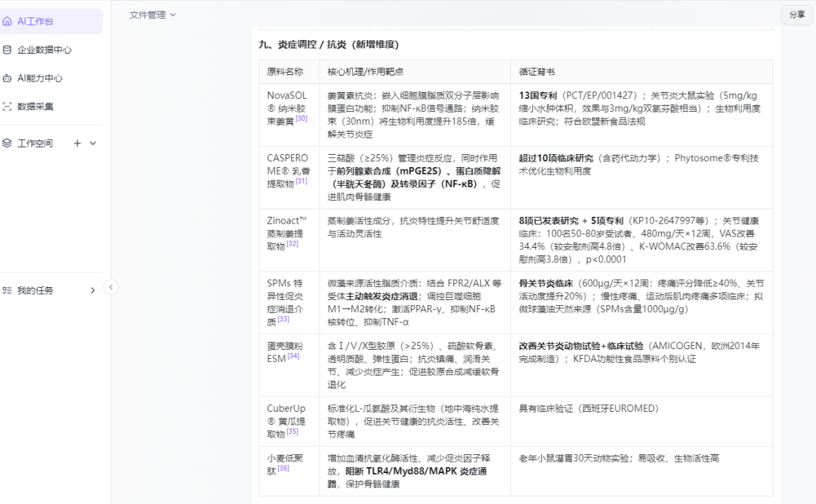816x504 pixels.
Task: Open citation [32] beside Zinoact 蒸制姜提取物
Action: (x=292, y=243)
